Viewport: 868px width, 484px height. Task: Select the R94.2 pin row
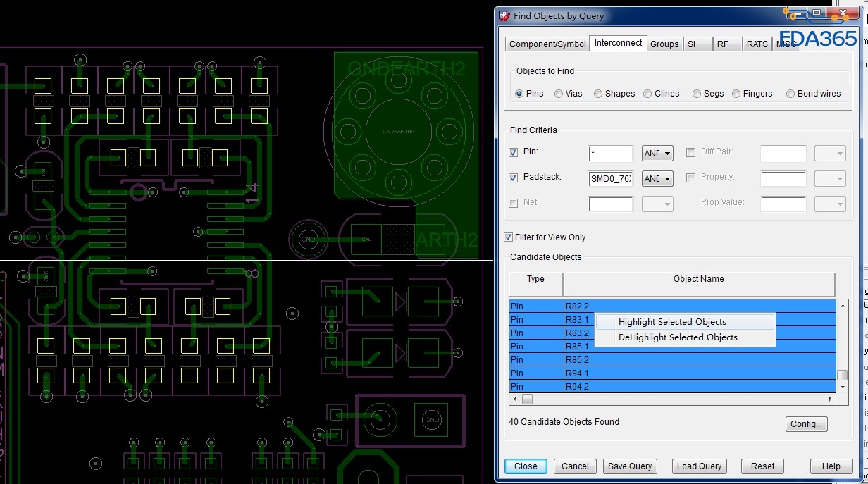[697, 387]
